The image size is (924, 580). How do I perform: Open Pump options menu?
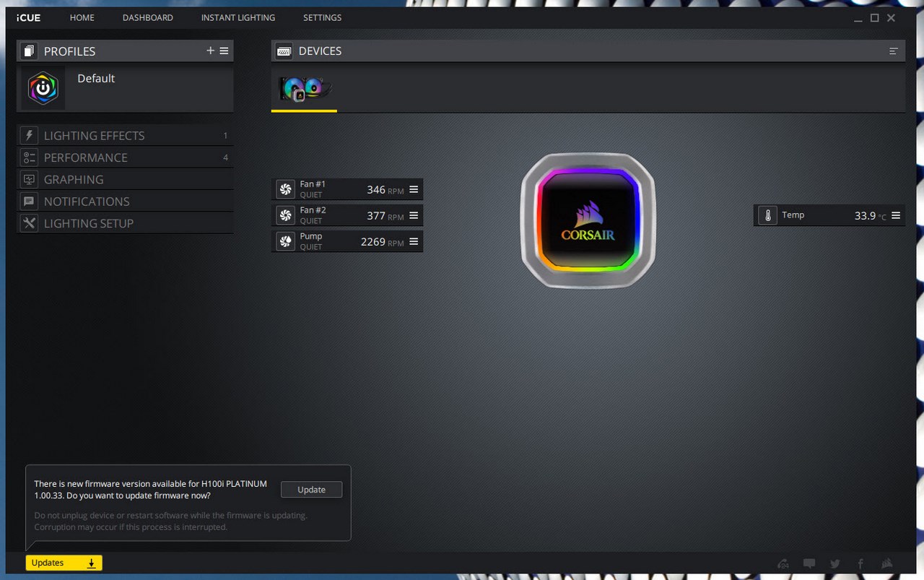click(414, 241)
